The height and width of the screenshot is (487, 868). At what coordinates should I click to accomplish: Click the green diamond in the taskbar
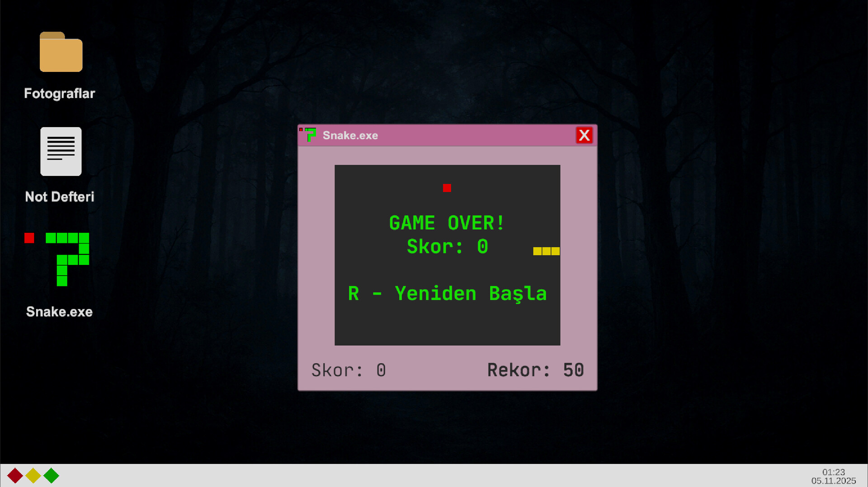point(51,476)
